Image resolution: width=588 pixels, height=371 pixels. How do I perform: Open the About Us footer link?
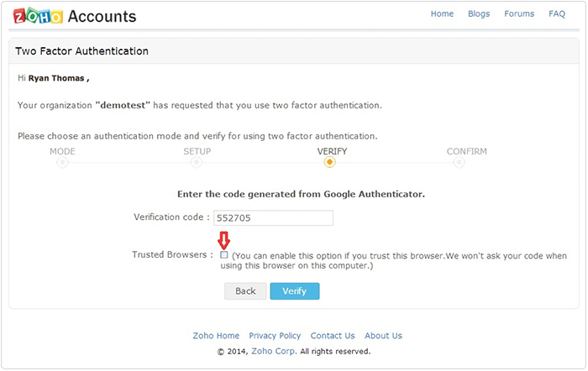[x=383, y=336]
